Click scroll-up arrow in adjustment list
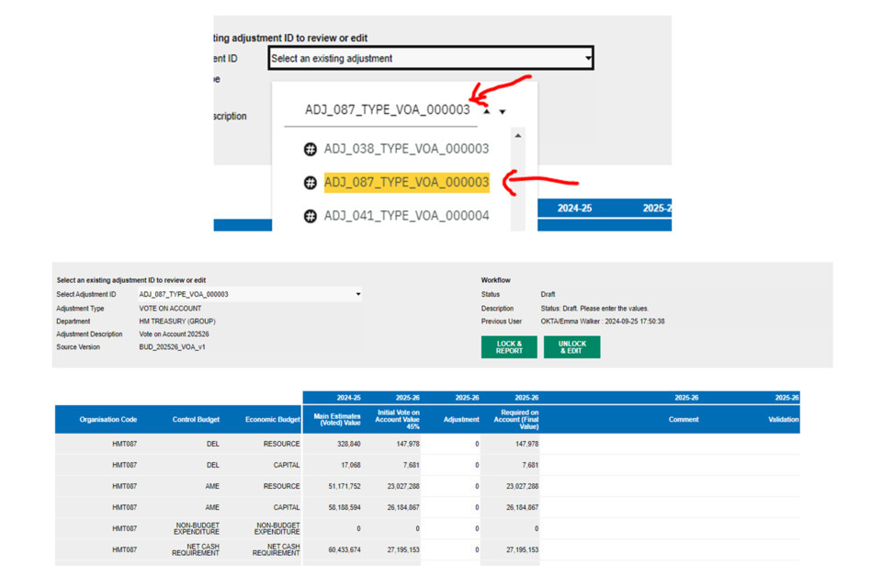Screen dimensions: 882x588 (517, 136)
